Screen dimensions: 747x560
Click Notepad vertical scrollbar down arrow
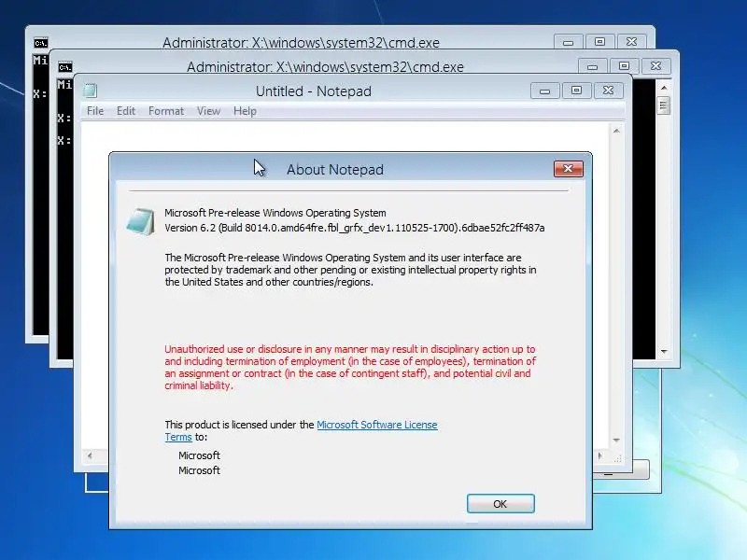(616, 441)
